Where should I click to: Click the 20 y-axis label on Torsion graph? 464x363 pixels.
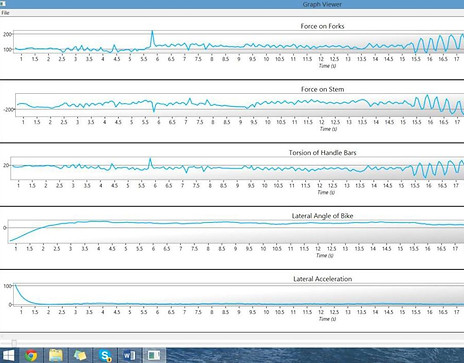(x=6, y=165)
